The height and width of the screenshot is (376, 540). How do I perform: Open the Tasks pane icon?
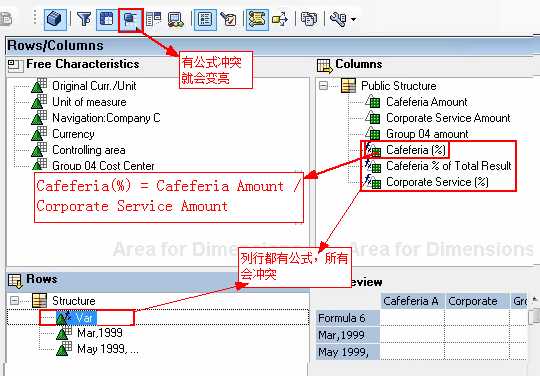point(229,19)
